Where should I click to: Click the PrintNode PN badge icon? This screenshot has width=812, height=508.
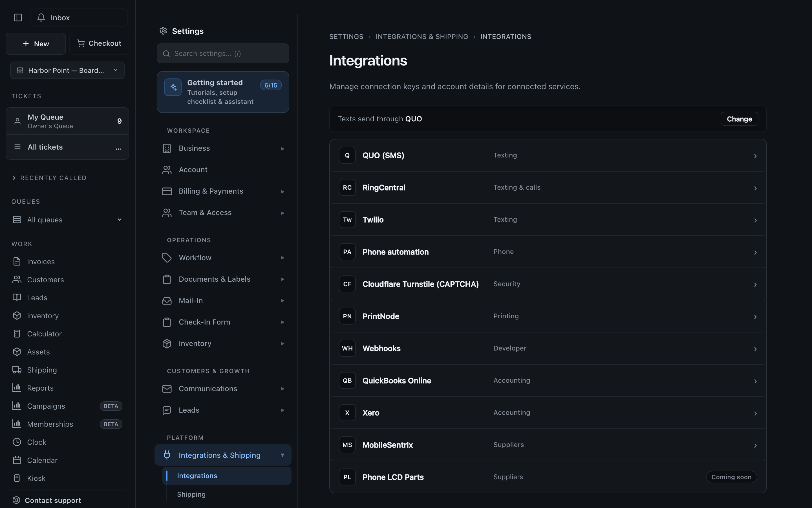tap(347, 316)
